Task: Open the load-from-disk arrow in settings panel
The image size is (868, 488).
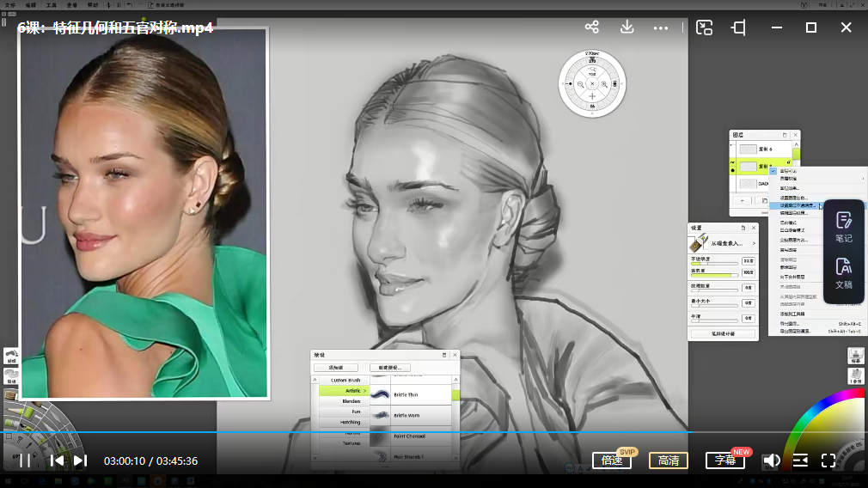Action: (754, 243)
